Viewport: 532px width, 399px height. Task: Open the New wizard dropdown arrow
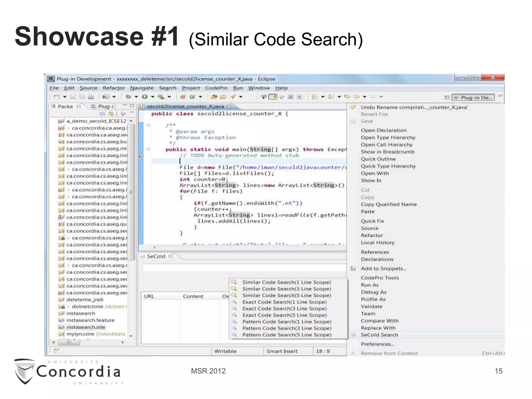point(65,97)
